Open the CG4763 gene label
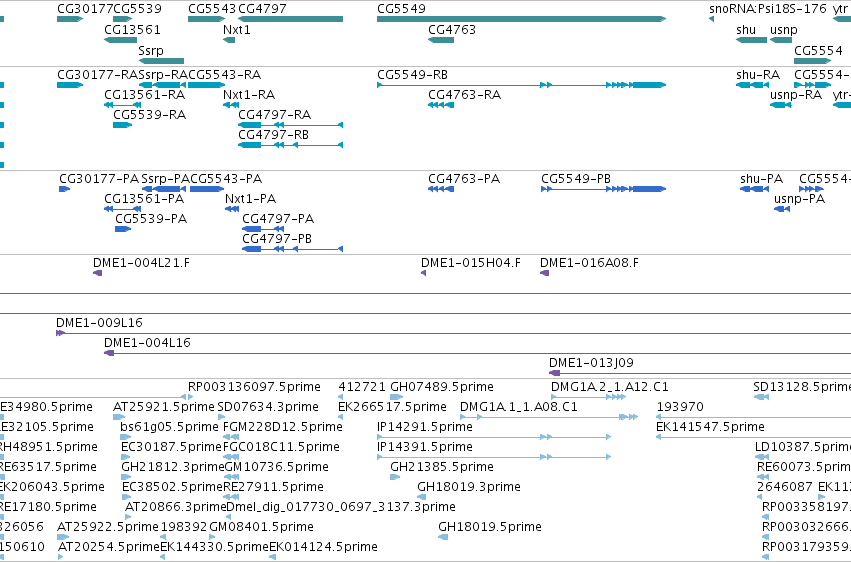 (x=452, y=29)
